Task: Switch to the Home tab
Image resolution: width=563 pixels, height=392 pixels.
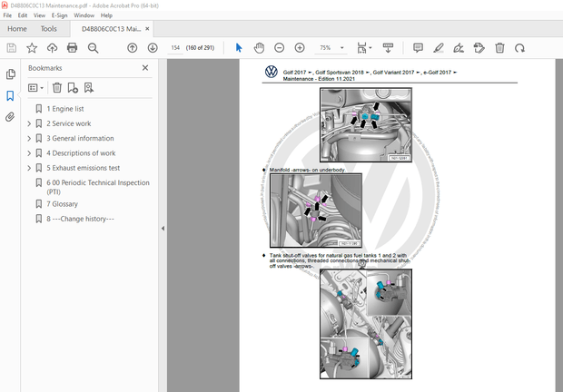Action: (17, 29)
